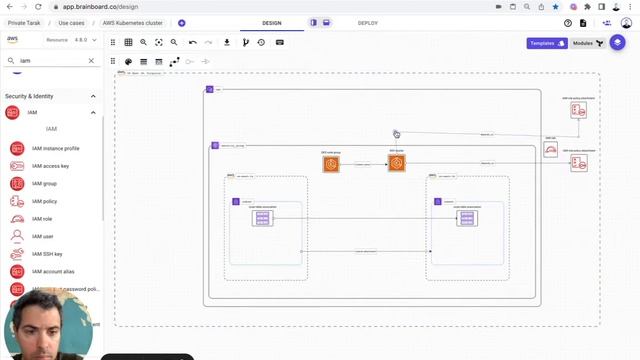Click the keyboard shortcuts icon
Image resolution: width=640 pixels, height=360 pixels.
click(x=280, y=42)
